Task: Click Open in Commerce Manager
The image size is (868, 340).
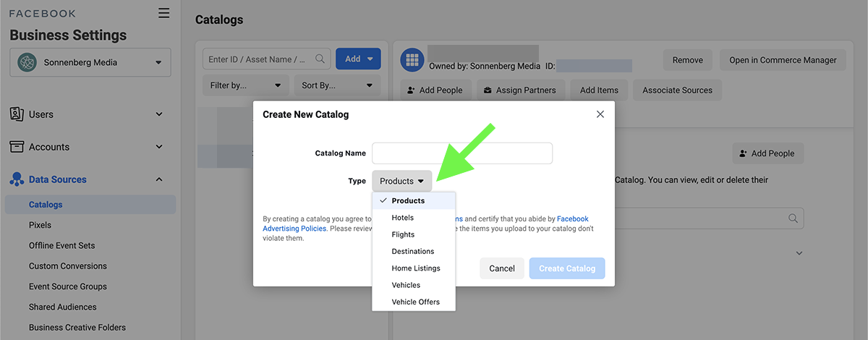Action: click(x=783, y=60)
